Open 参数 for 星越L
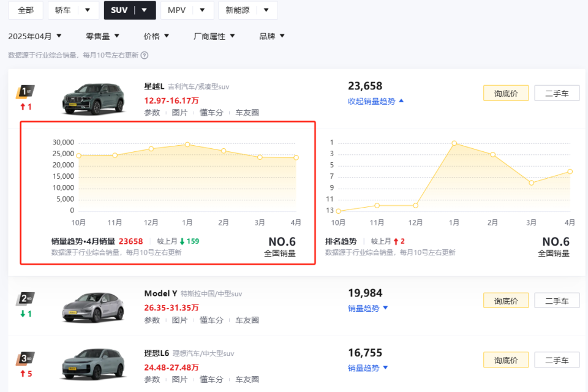This screenshot has height=392, width=588. coord(153,113)
